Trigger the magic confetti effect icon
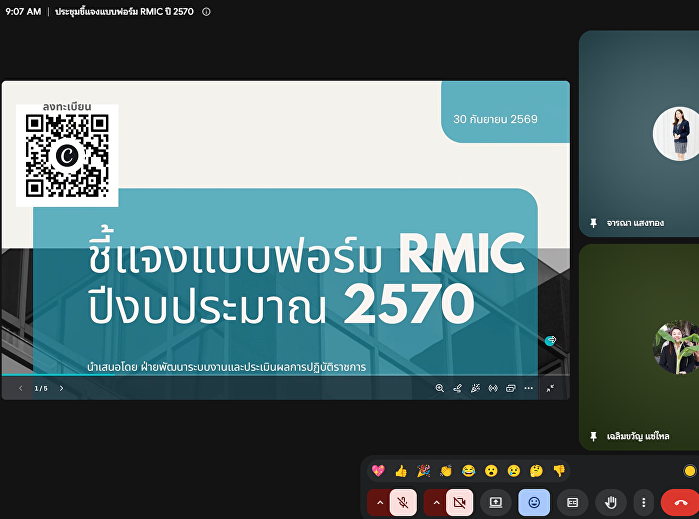699x519 pixels. click(475, 388)
